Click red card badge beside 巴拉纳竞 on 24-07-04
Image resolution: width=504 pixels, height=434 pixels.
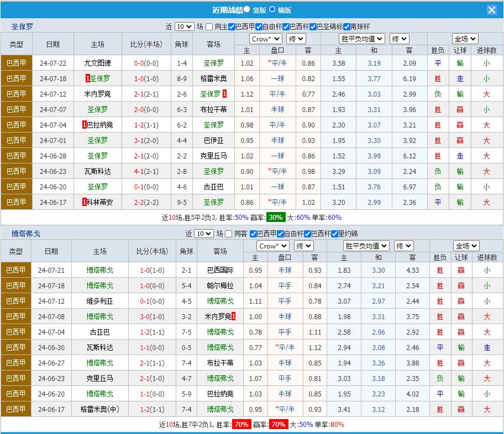(84, 125)
